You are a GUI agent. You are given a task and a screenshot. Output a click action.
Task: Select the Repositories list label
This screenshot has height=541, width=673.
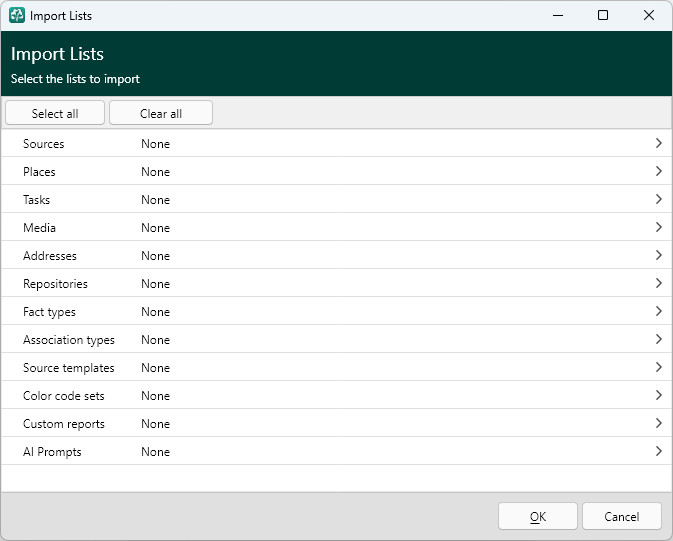click(x=55, y=284)
